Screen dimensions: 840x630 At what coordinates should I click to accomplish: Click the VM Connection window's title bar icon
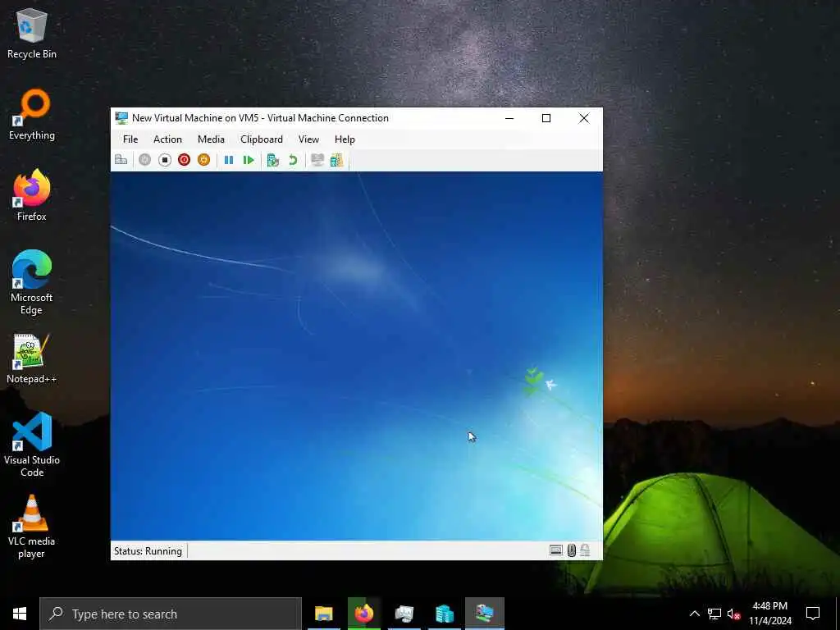click(121, 118)
